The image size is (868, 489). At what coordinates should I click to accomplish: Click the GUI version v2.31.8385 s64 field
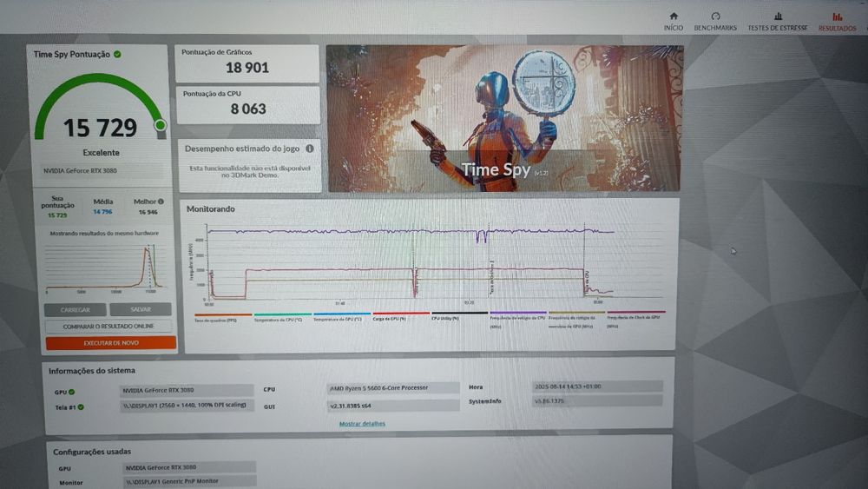(x=393, y=406)
